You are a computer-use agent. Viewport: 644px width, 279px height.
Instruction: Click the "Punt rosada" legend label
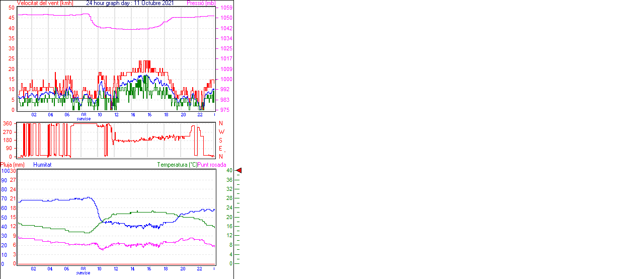212,165
